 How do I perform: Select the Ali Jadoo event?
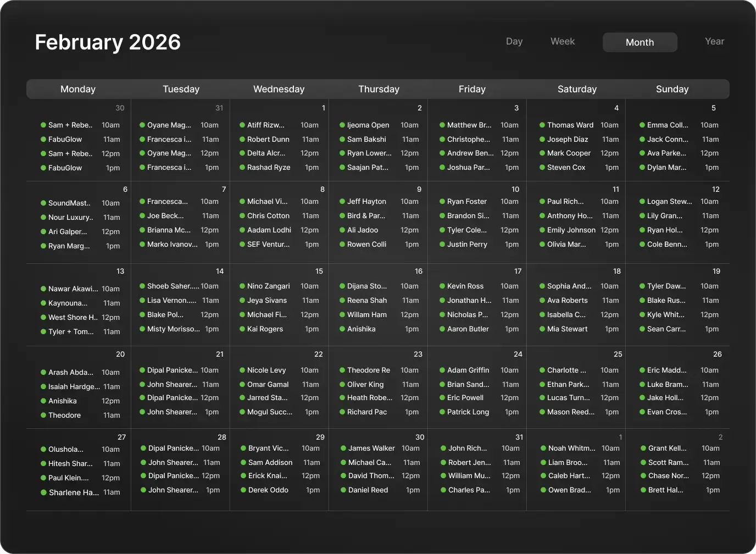coord(379,230)
